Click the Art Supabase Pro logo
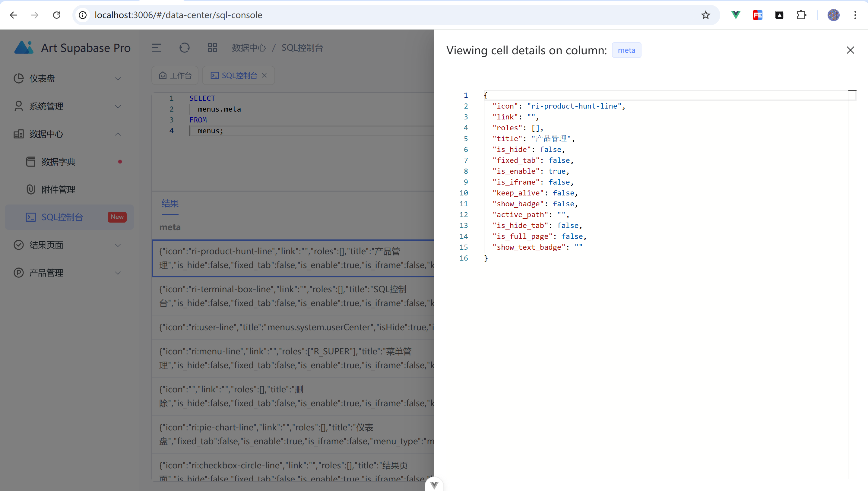The width and height of the screenshot is (868, 491). [24, 48]
